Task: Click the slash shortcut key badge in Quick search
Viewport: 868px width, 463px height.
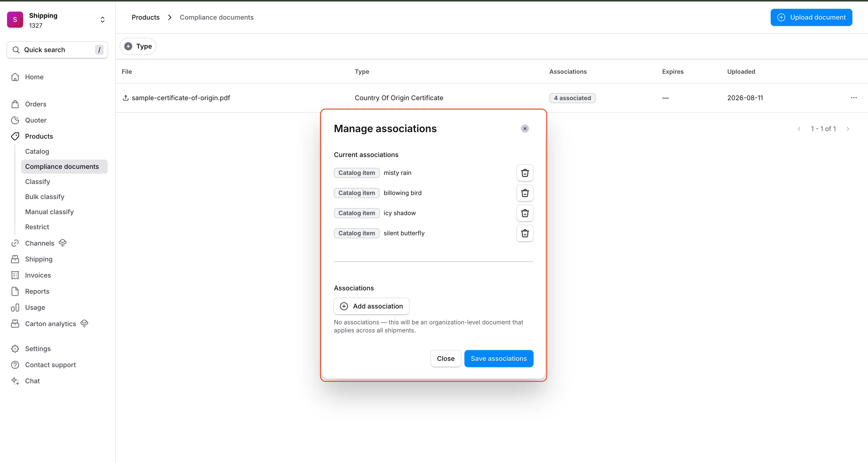Action: tap(99, 50)
